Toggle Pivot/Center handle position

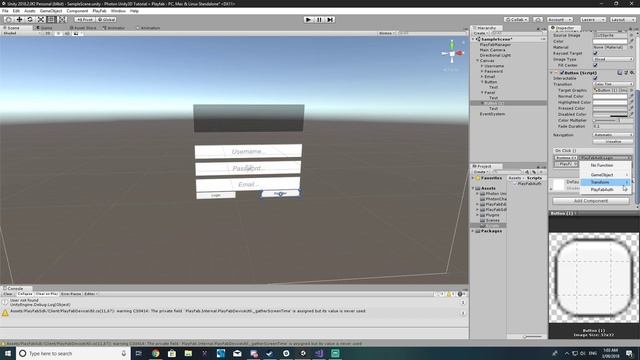(x=85, y=19)
